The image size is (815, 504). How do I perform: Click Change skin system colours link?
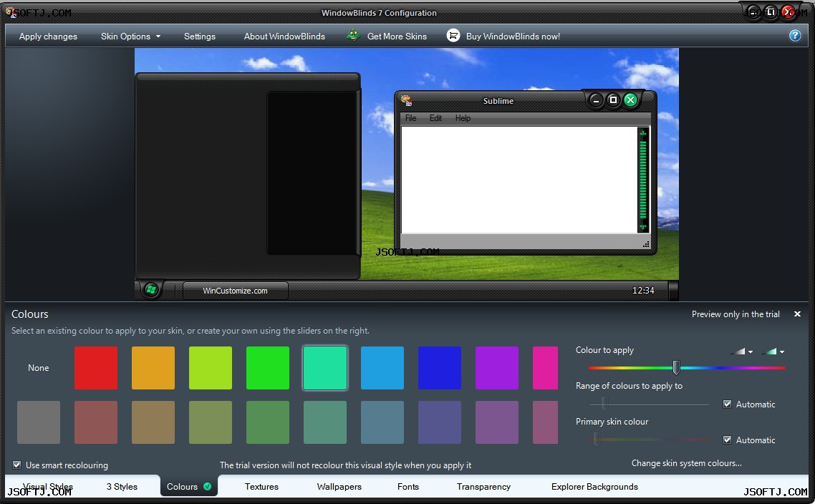point(686,463)
